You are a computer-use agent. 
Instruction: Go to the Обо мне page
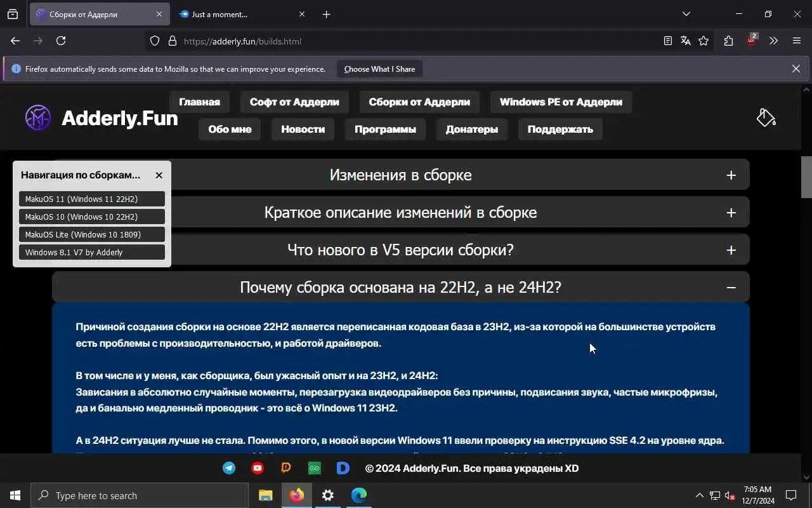pos(230,129)
